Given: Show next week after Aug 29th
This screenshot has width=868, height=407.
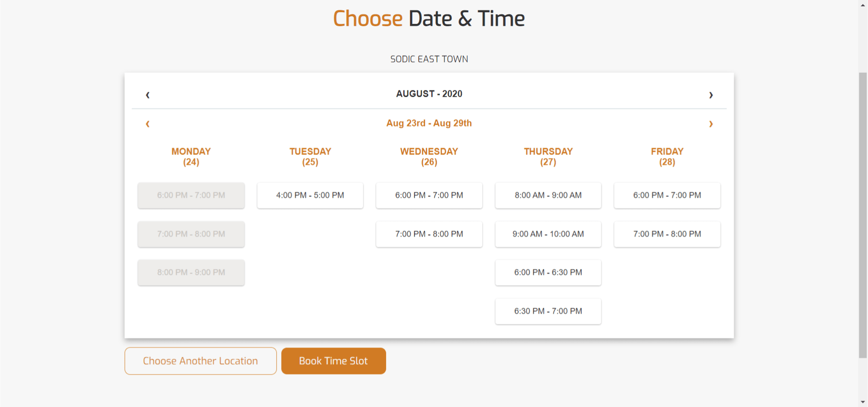Looking at the screenshot, I should pyautogui.click(x=711, y=124).
